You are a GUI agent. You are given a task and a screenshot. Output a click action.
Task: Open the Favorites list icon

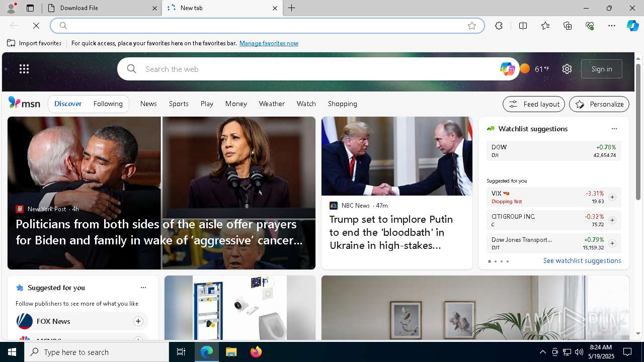545,26
